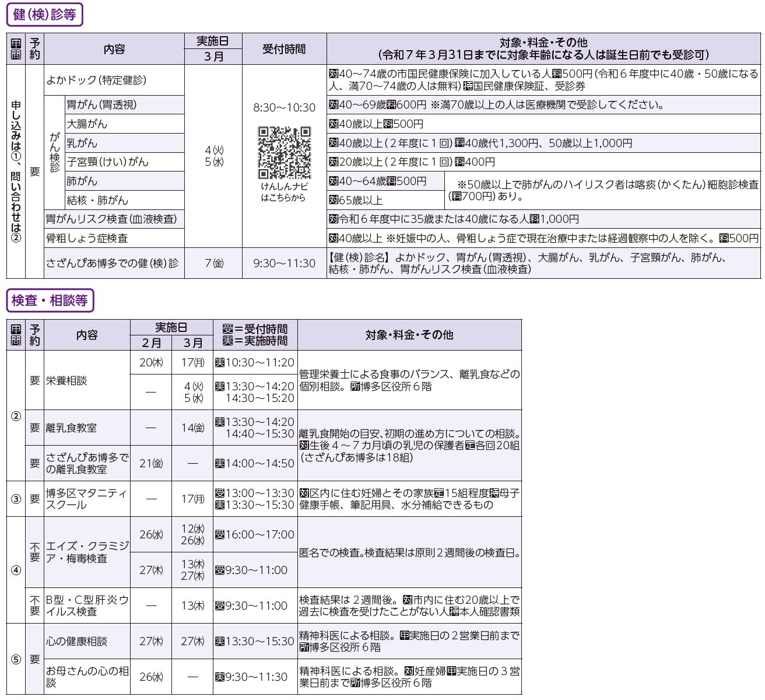Image resolution: width=765 pixels, height=700 pixels.
Task: Click the '13(木) 27(木)' March dates cell
Action: pos(193,570)
